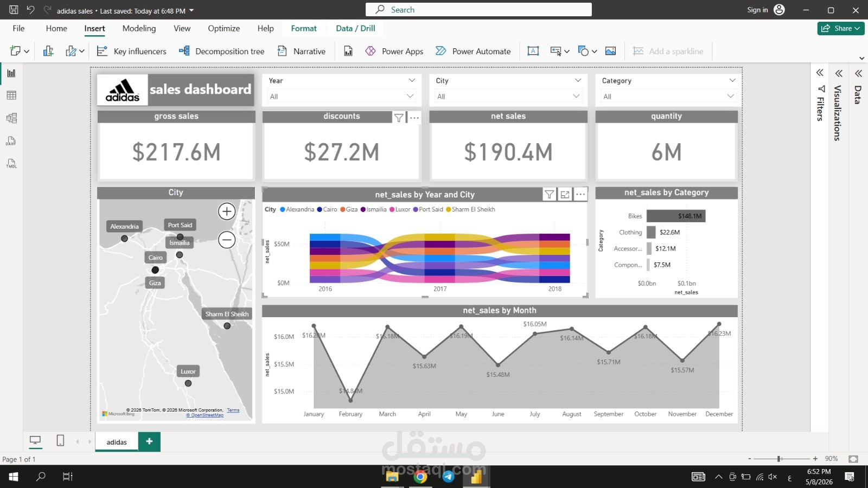Open the Optimize tab

(x=224, y=28)
